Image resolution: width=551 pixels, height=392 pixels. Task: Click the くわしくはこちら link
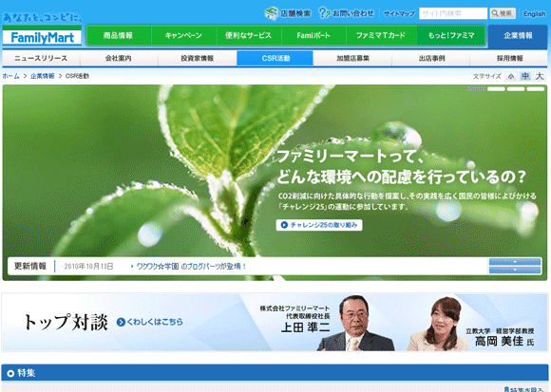pos(150,322)
